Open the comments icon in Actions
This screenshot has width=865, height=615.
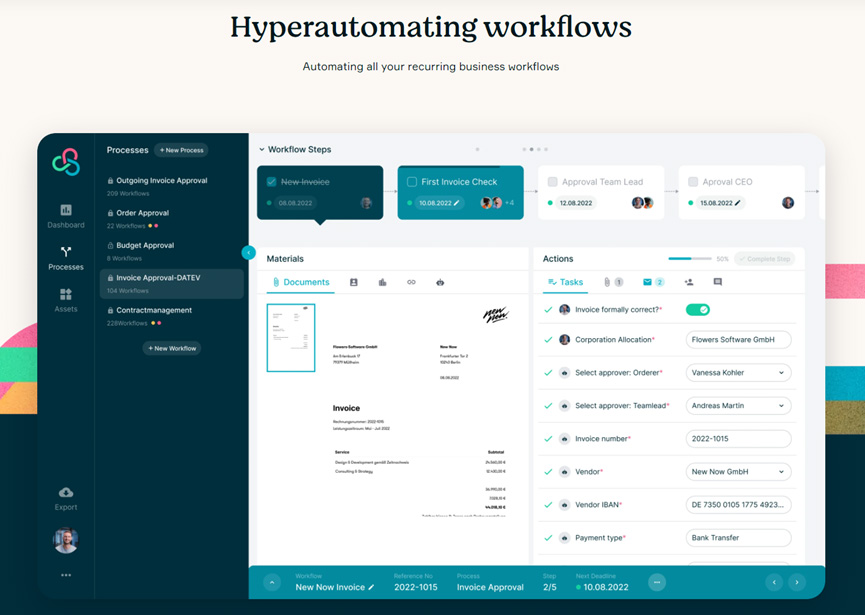tap(717, 283)
